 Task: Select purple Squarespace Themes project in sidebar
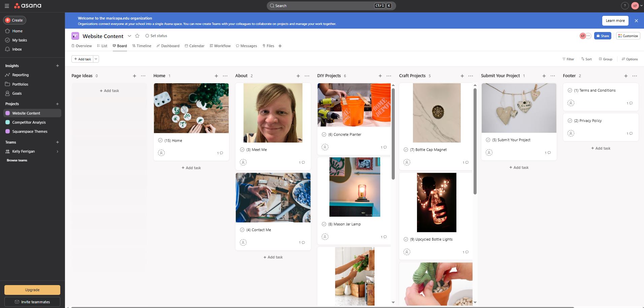point(30,131)
